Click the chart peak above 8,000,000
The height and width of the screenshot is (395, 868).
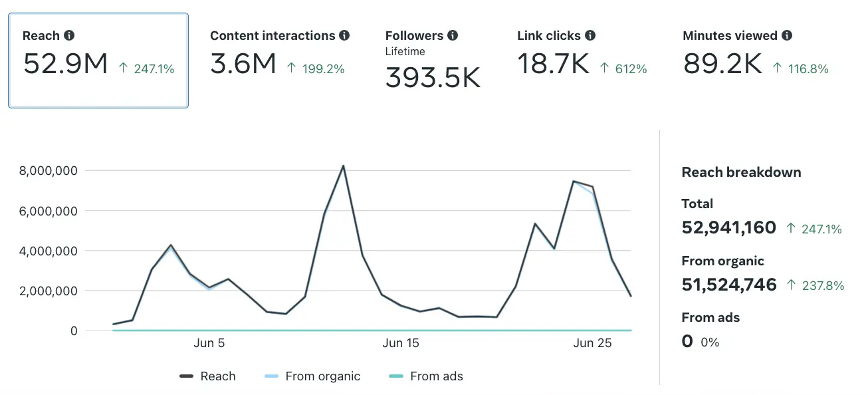point(343,166)
